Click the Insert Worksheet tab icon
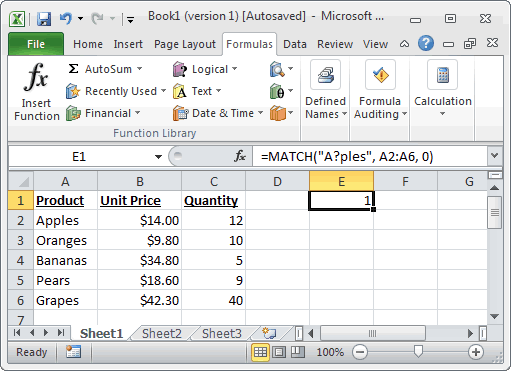 [269, 333]
